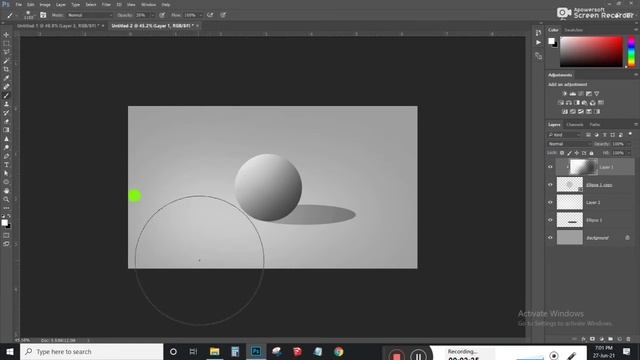The width and height of the screenshot is (640, 360).
Task: Toggle pressure for size button
Action: [x=223, y=15]
